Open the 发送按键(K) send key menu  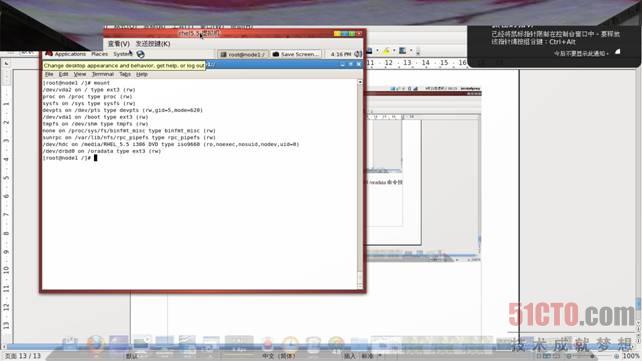click(153, 43)
